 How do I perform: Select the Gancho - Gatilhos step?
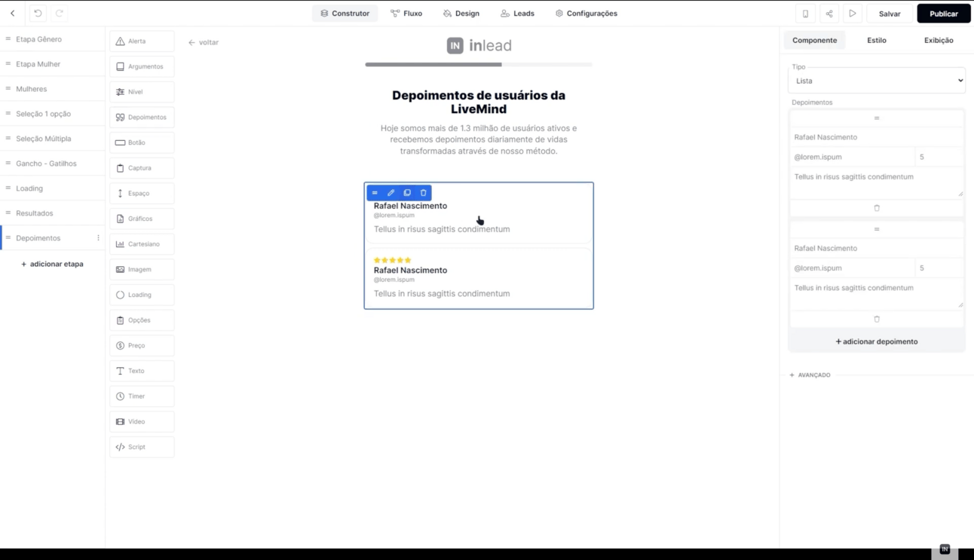53,164
